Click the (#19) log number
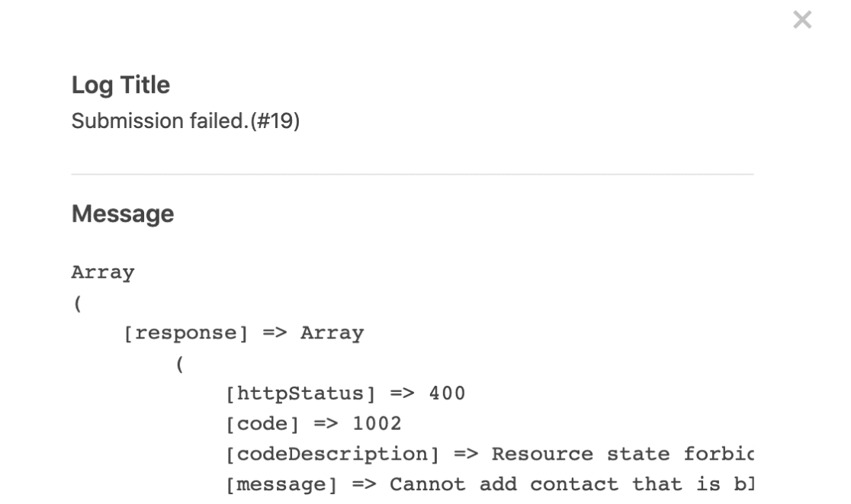851x504 pixels. coord(275,121)
